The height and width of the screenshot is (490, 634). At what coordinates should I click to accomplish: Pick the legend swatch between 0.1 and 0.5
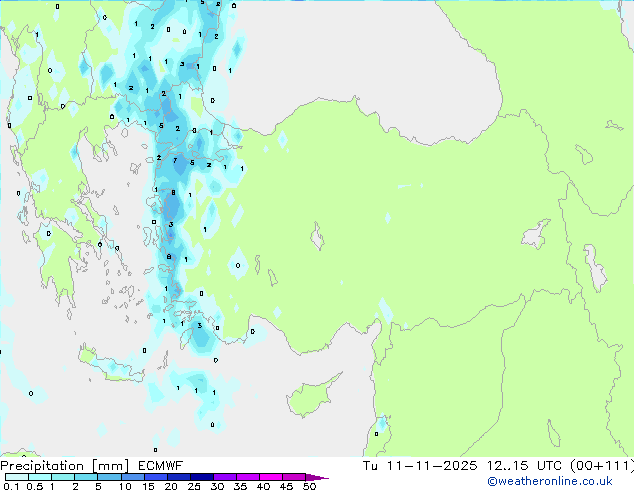[x=17, y=477]
